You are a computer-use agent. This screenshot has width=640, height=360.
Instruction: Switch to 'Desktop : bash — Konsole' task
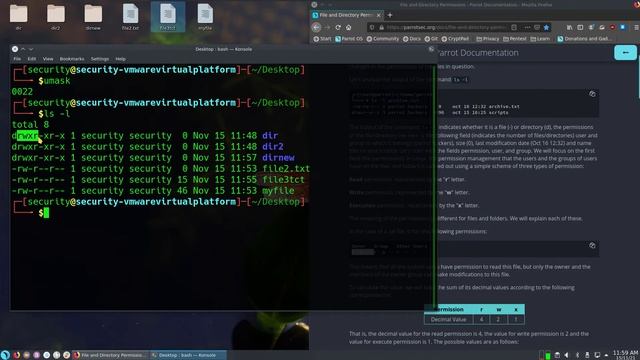[x=187, y=355]
